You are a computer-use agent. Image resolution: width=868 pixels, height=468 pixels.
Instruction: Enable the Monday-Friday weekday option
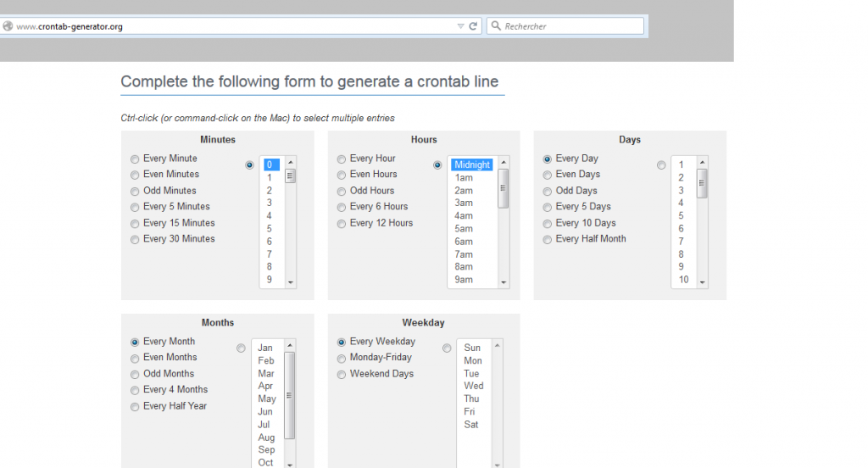pos(342,359)
